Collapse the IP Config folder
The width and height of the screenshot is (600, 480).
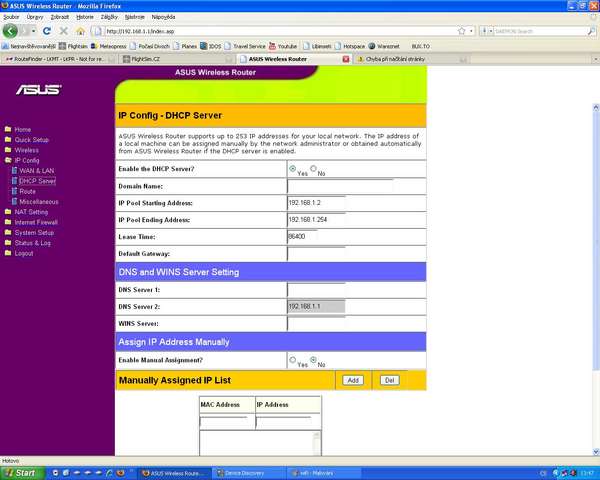click(x=8, y=160)
